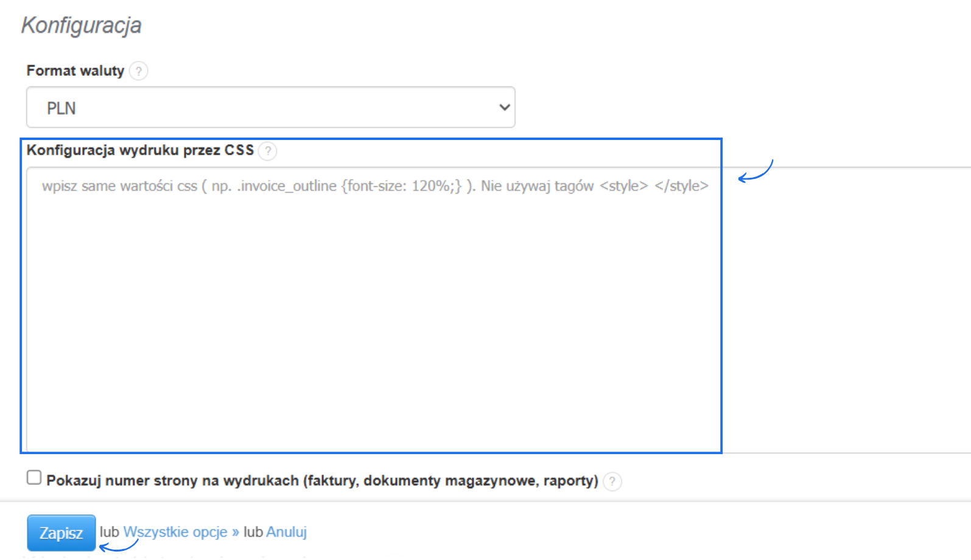
Task: Toggle page numbers via Pokazuj numer strony label
Action: 322,481
